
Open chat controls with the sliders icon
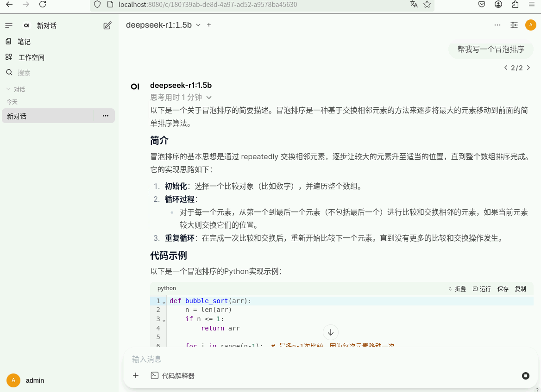coord(514,25)
